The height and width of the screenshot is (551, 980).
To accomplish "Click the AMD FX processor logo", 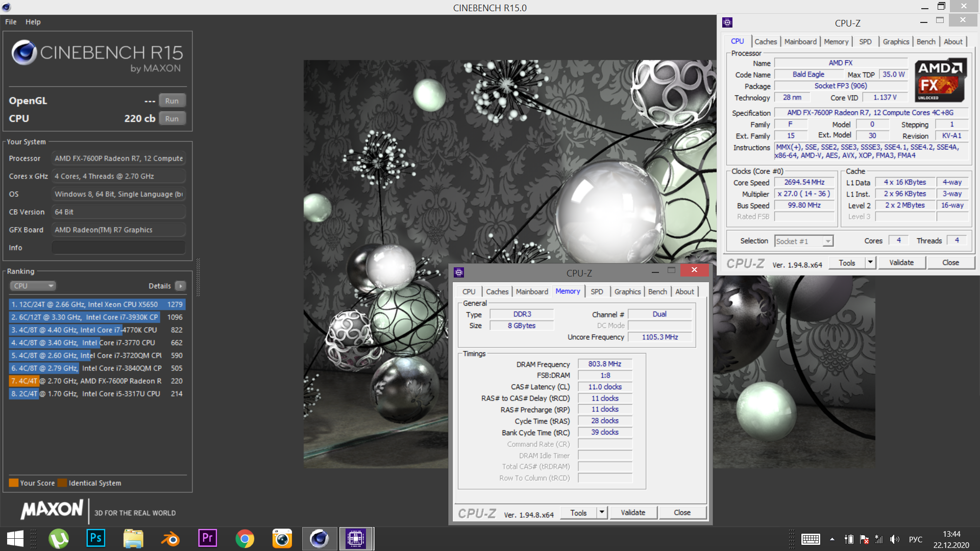I will [x=940, y=81].
